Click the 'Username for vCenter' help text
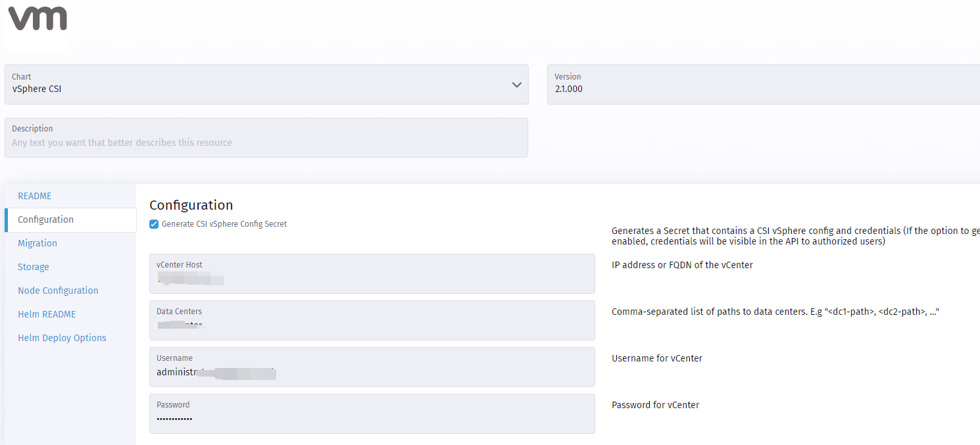 point(657,358)
